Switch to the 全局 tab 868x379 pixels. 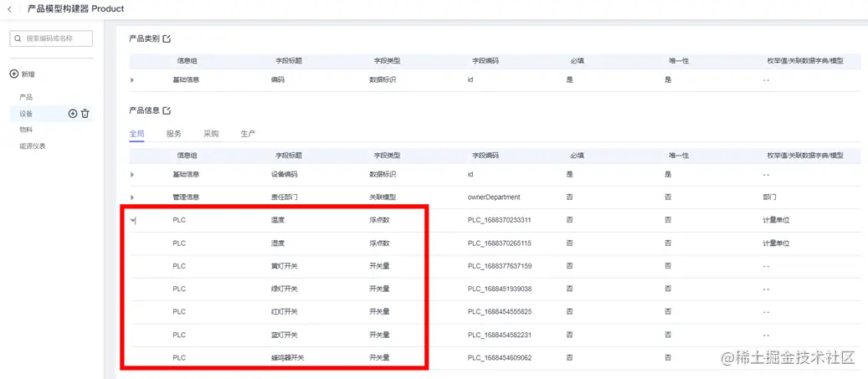pos(136,134)
